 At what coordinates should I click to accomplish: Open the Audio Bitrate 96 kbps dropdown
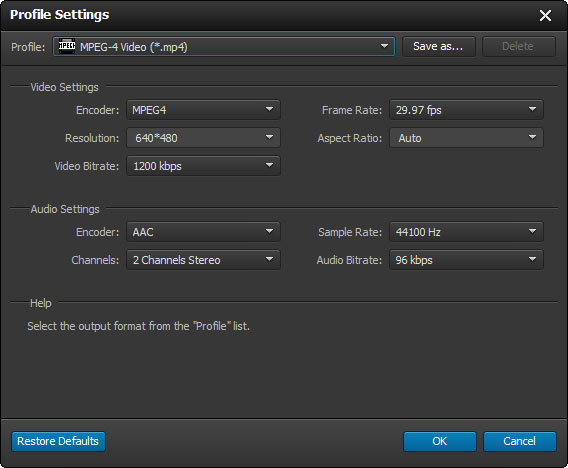pyautogui.click(x=466, y=260)
